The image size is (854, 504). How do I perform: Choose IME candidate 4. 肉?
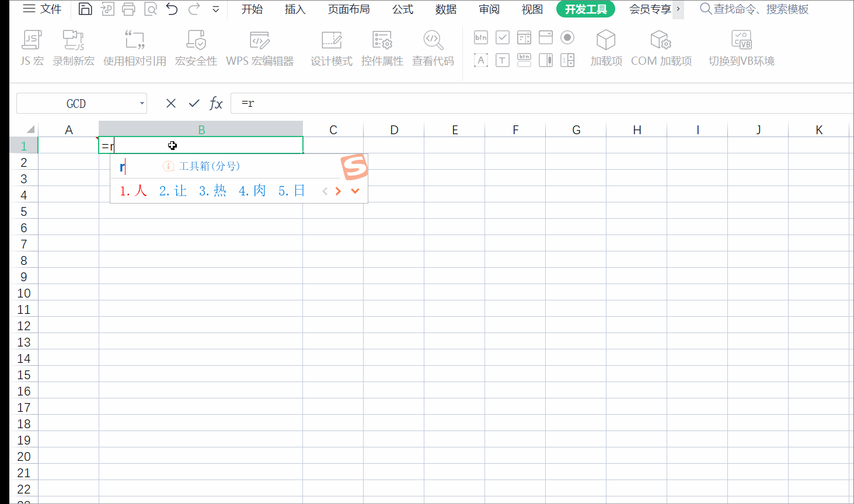(x=252, y=191)
